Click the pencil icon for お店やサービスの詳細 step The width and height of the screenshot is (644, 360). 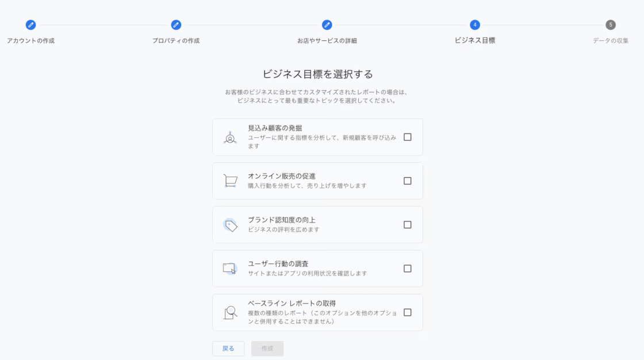click(327, 25)
